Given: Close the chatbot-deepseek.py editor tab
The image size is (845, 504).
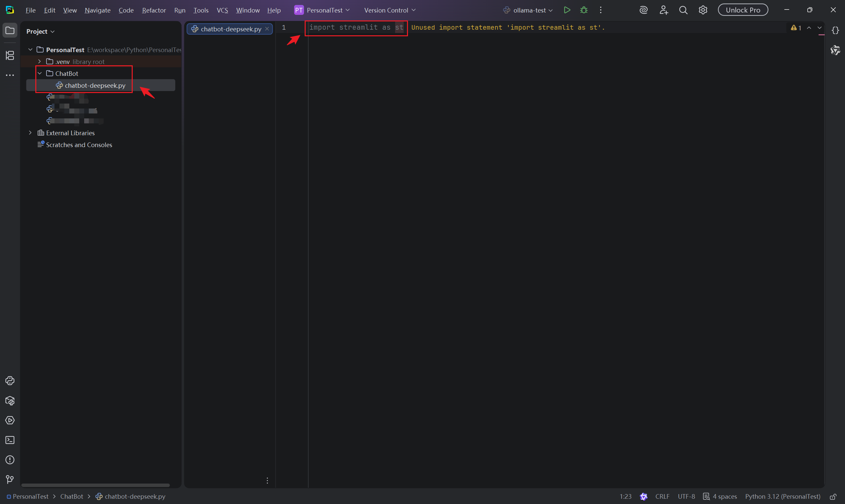Looking at the screenshot, I should (x=267, y=29).
